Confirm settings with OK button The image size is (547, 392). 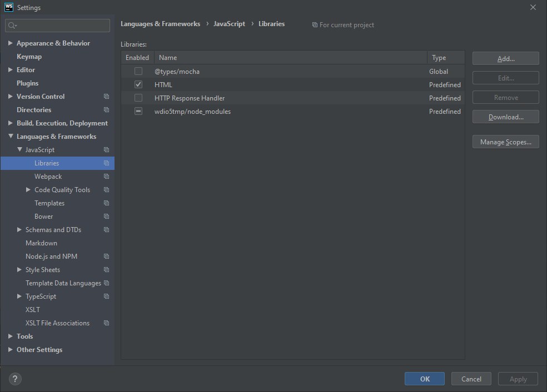[425, 379]
